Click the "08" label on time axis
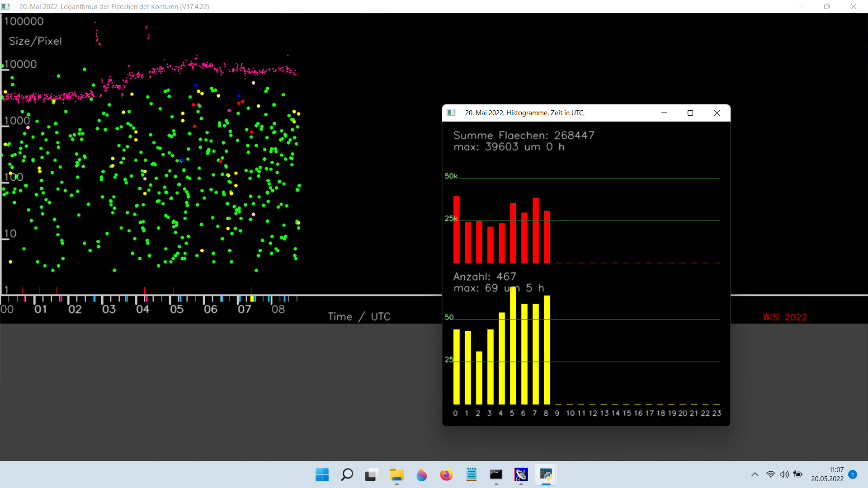This screenshot has width=868, height=488. coord(278,310)
